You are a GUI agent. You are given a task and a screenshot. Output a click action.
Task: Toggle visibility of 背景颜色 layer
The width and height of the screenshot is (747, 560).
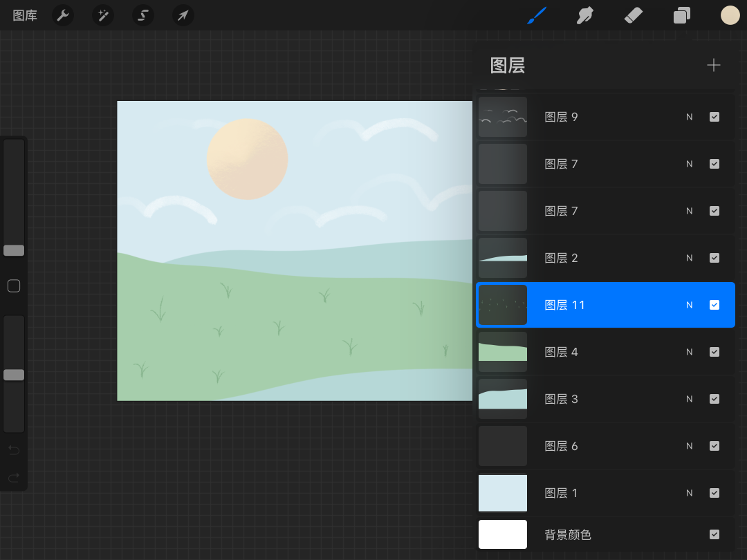pos(714,534)
